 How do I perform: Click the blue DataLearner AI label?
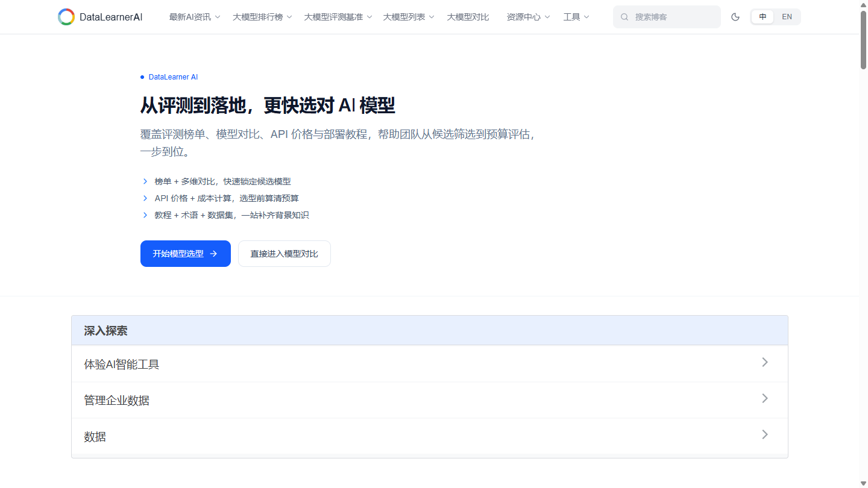tap(173, 77)
